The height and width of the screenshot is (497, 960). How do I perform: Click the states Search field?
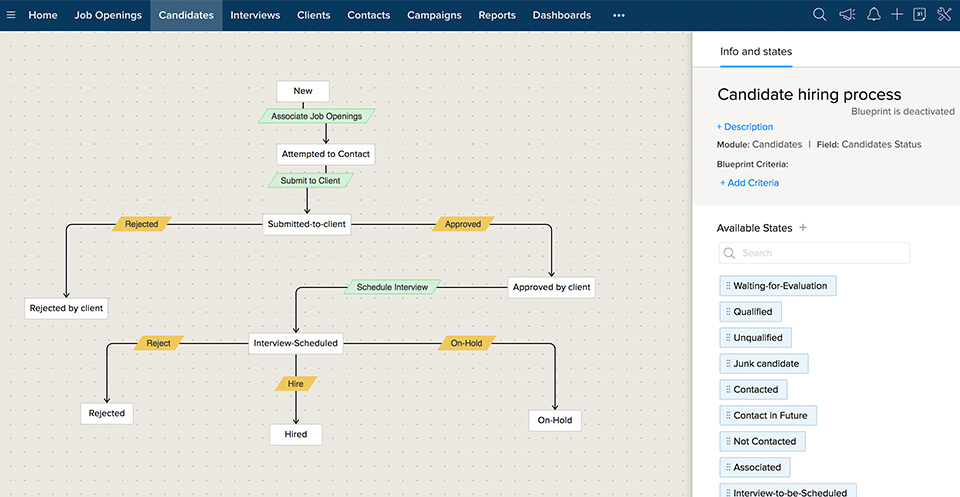814,253
